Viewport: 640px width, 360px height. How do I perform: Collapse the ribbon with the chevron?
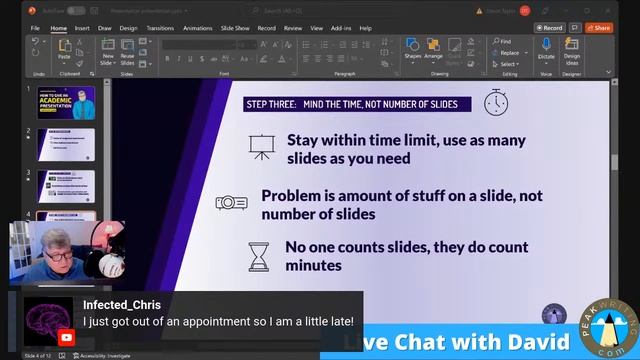click(609, 72)
